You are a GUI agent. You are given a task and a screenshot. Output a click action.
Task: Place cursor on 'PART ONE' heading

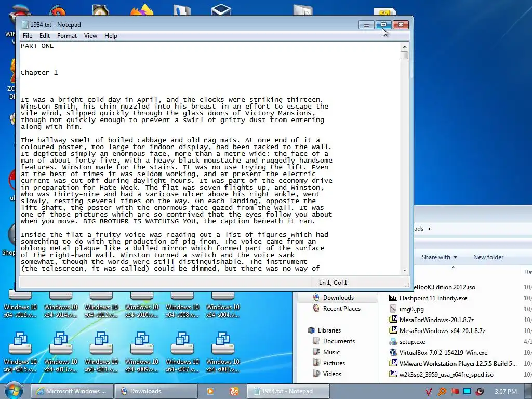pos(37,46)
